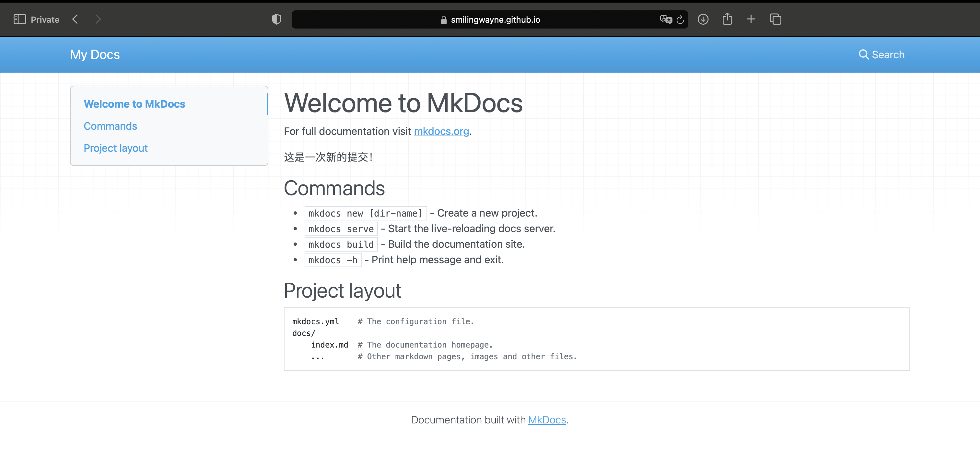Toggle the Safari sidebar icon
Viewport: 980px width, 474px height.
(x=20, y=19)
